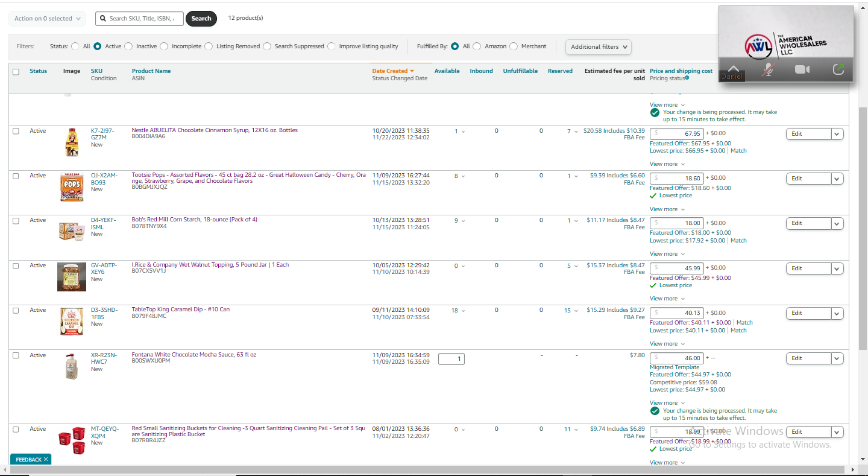Expand Reserved quantity 15 for Caramel Dip
Screen dimensions: 868x476
(x=571, y=311)
